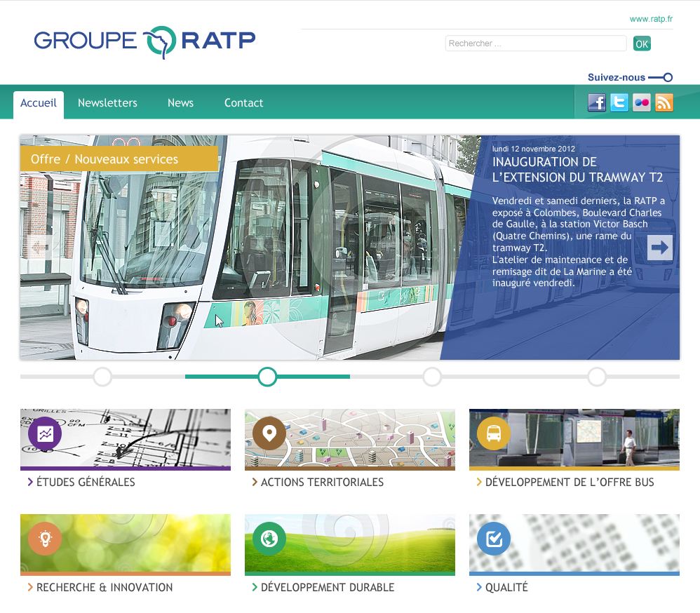This screenshot has width=700, height=613.
Task: Click the green meadow Développement Durable thumbnail
Action: 350,545
